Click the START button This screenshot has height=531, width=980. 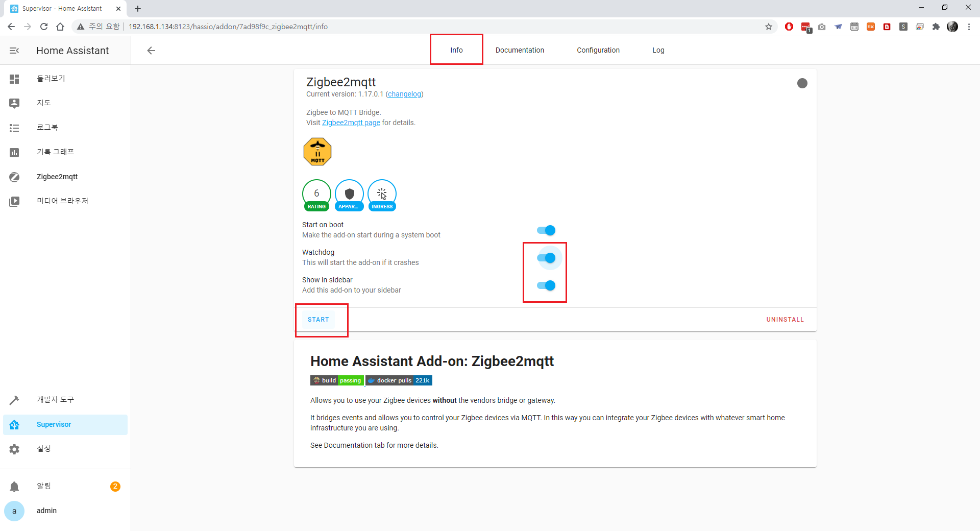tap(318, 320)
